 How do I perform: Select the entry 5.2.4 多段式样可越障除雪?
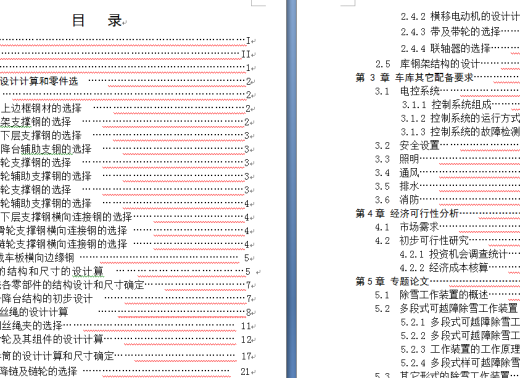point(460,362)
